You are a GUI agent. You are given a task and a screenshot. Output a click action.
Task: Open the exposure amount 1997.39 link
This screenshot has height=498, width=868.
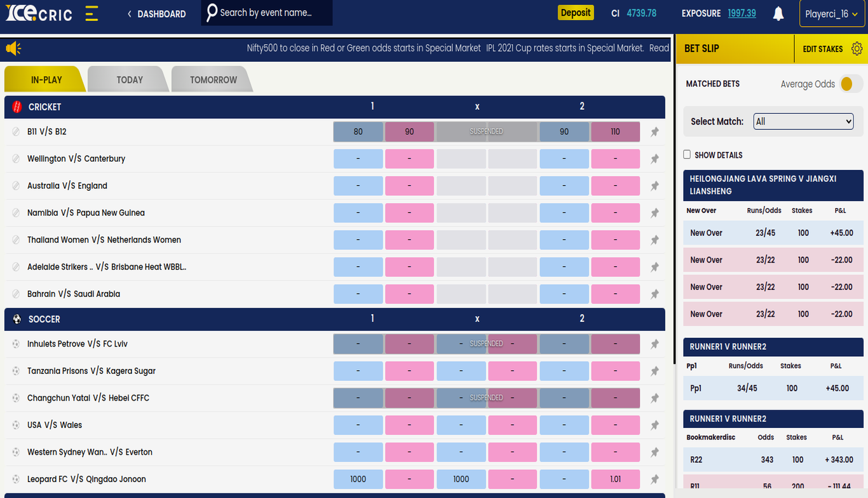click(x=742, y=13)
